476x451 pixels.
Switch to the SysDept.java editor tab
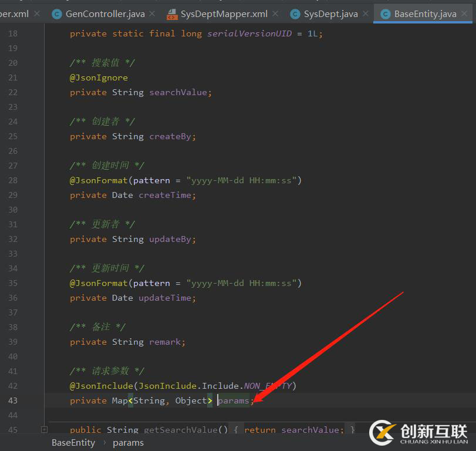click(x=330, y=14)
